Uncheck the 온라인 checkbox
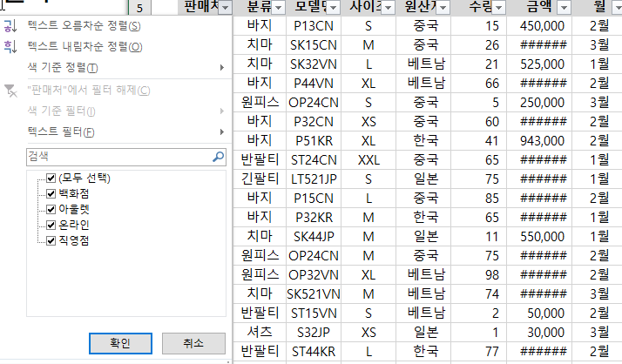Image resolution: width=622 pixels, height=364 pixels. [x=51, y=225]
